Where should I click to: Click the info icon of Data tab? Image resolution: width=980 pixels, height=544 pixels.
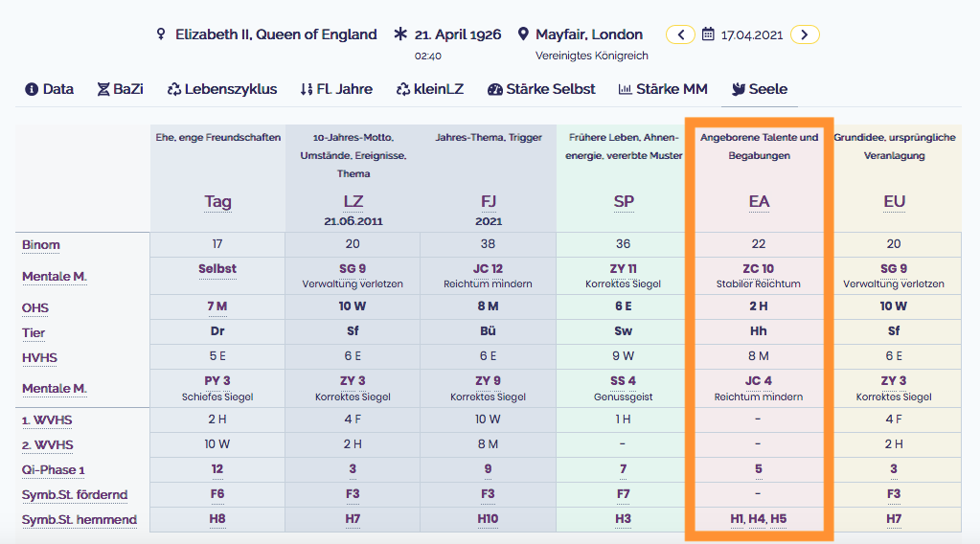click(32, 89)
